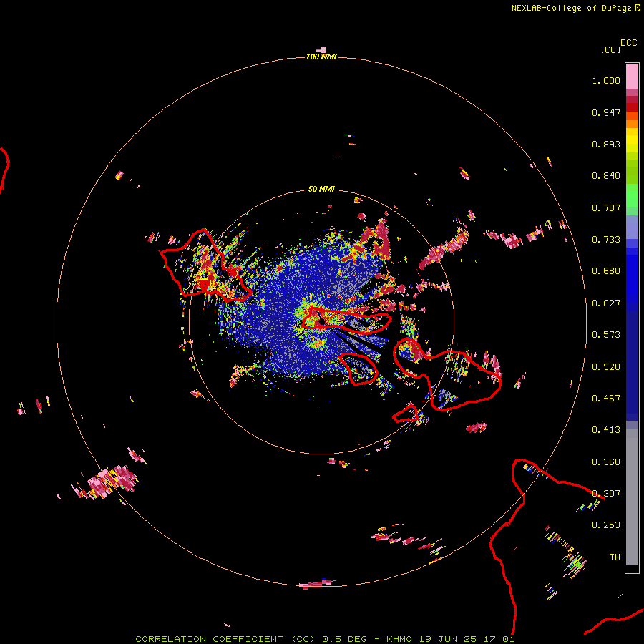Viewport: 644px width, 644px height.
Task: Click the TH threshold label on scale
Action: (615, 557)
